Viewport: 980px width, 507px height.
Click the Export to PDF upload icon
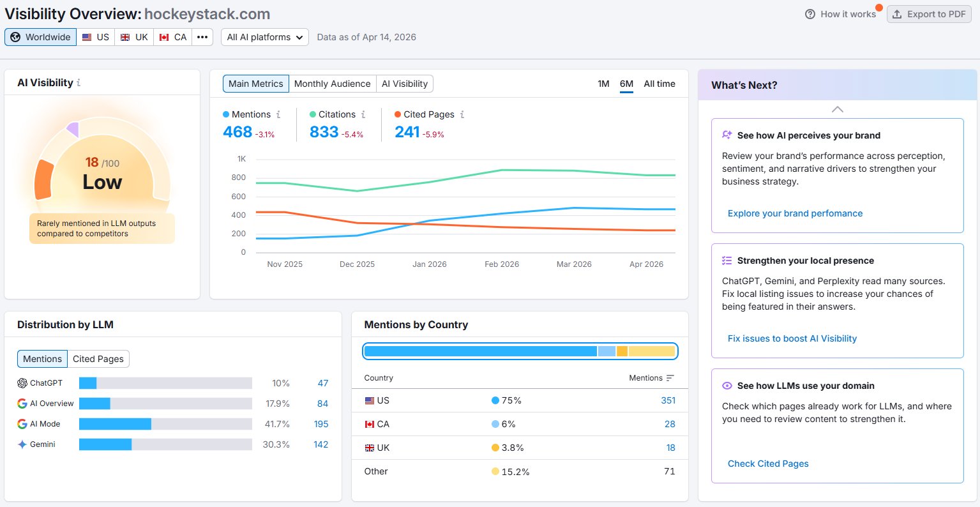click(x=897, y=14)
